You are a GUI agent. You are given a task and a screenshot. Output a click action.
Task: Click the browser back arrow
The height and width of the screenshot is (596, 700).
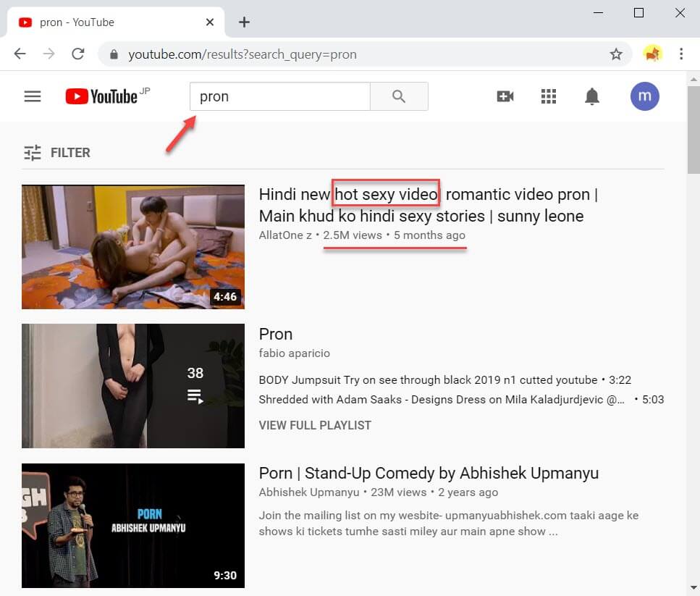coord(20,54)
